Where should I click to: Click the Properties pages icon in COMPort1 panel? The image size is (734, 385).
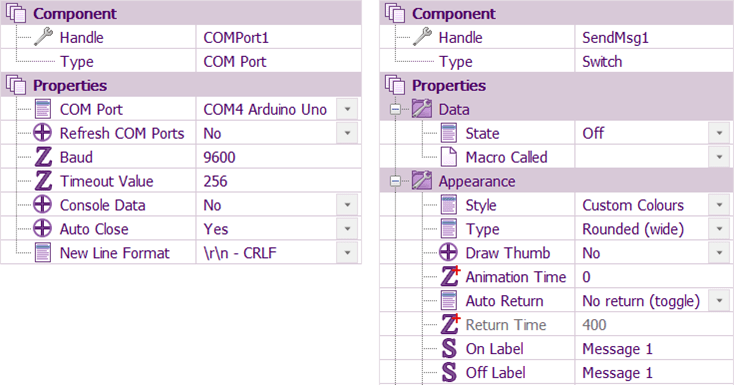(16, 85)
